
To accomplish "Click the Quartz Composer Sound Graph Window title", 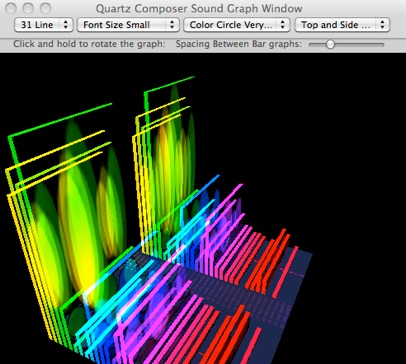I will (x=199, y=8).
